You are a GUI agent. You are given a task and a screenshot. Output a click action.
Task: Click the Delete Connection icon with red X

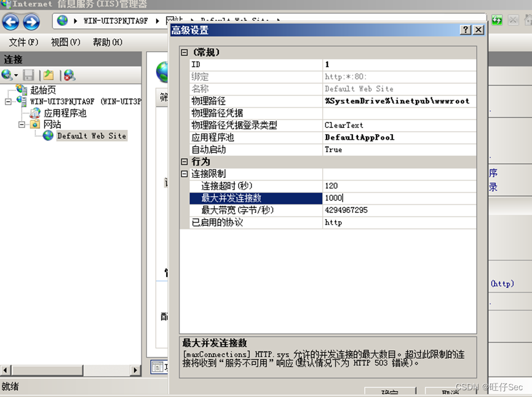[x=69, y=76]
